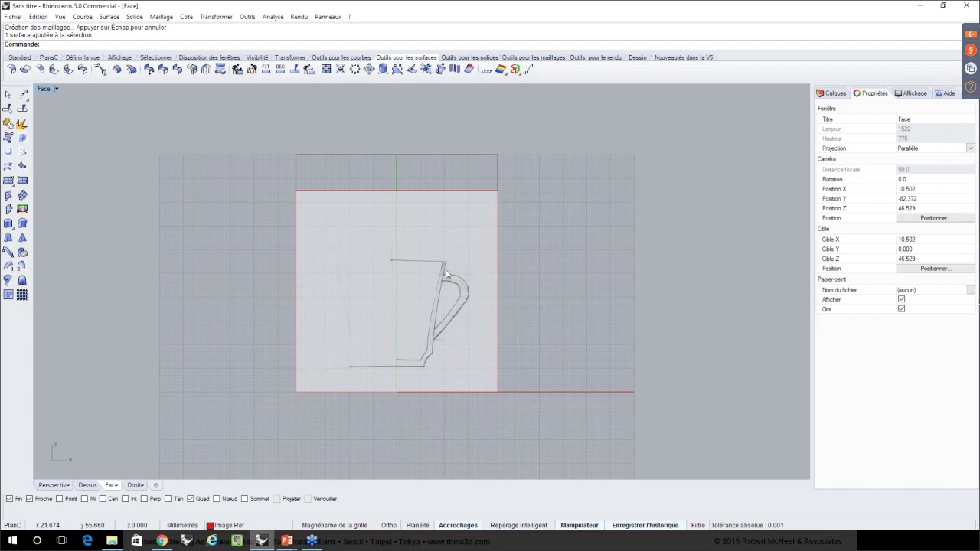Click the help question mark icon at right edge
The height and width of the screenshot is (551, 980).
coord(971,87)
